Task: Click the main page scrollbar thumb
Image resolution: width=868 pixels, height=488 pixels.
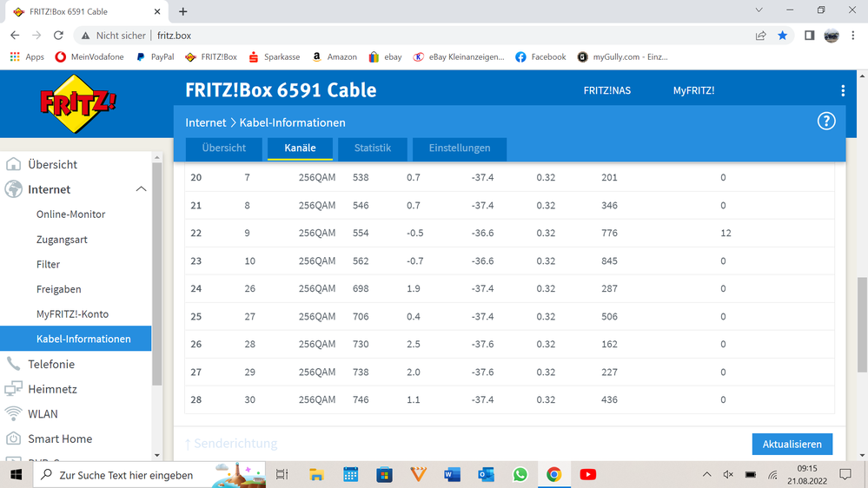Action: (x=862, y=325)
